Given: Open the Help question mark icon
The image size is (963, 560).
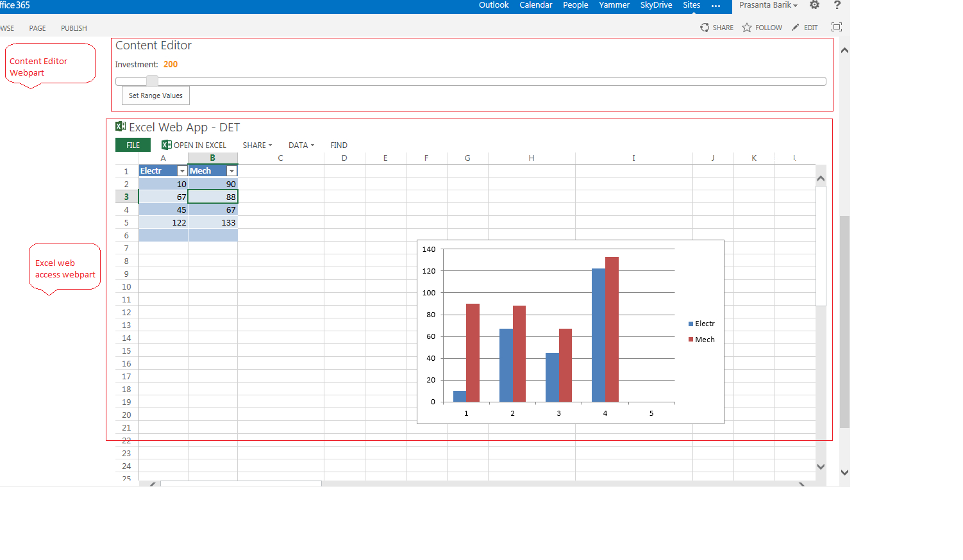Looking at the screenshot, I should tap(837, 5).
